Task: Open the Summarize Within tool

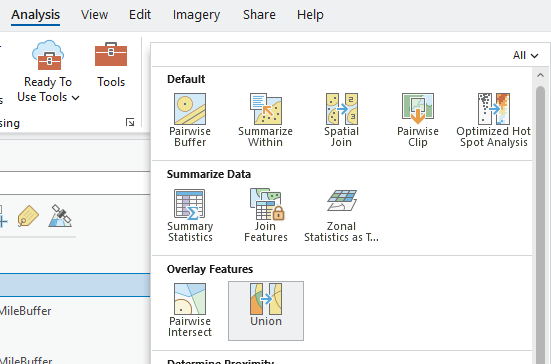Action: click(x=265, y=120)
